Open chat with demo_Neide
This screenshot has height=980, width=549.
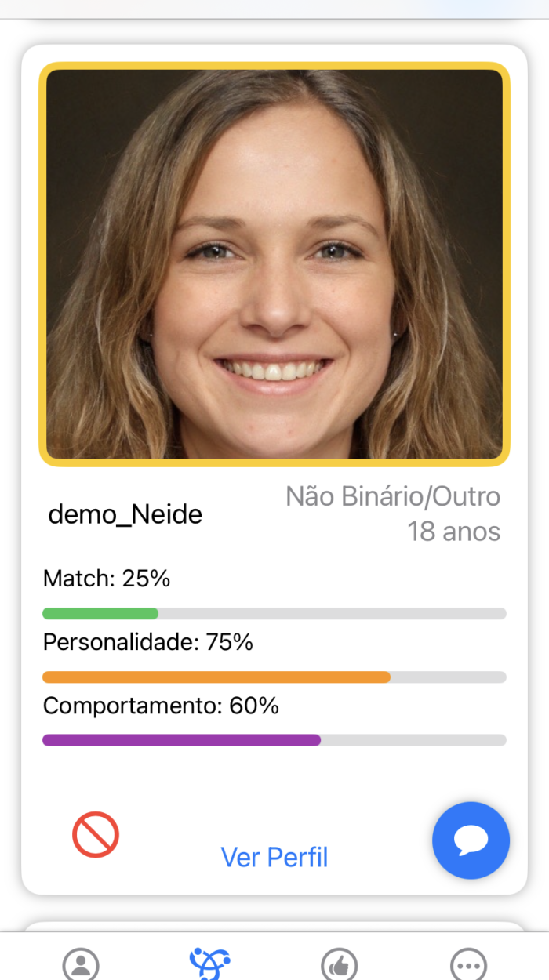click(x=471, y=840)
